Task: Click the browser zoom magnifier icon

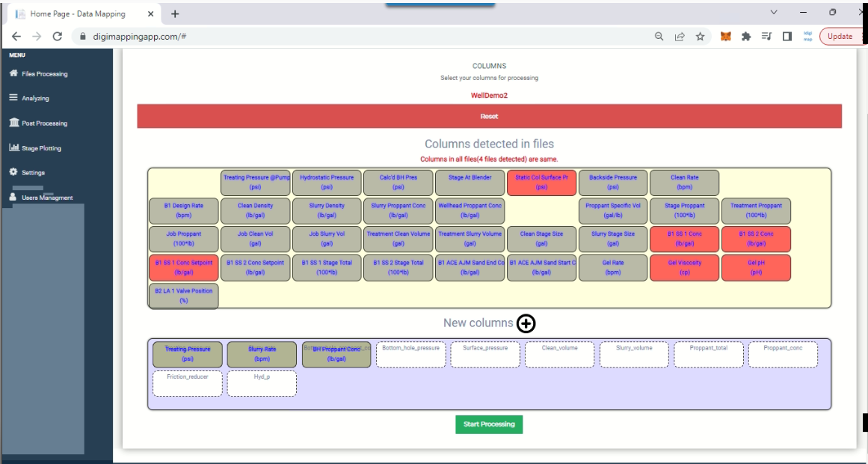Action: coord(659,37)
